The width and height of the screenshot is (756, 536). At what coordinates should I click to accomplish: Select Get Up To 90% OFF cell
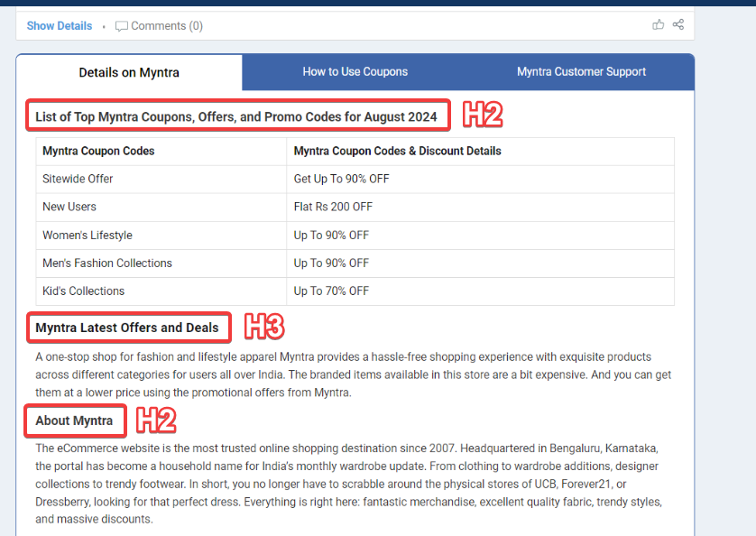480,180
